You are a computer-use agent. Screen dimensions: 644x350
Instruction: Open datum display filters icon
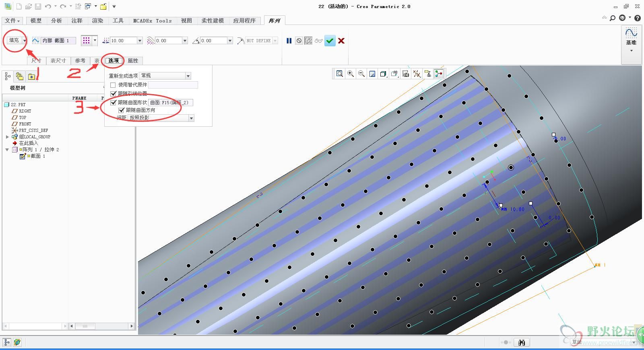(x=417, y=74)
